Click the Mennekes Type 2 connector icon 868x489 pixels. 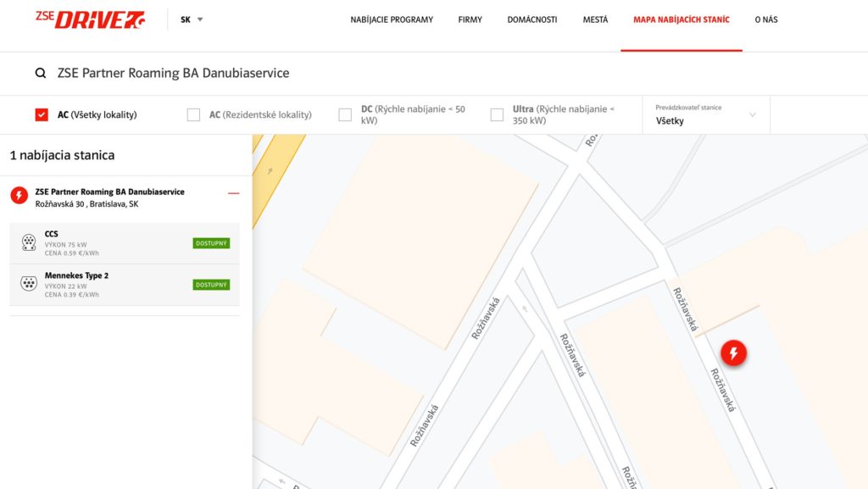coord(29,283)
